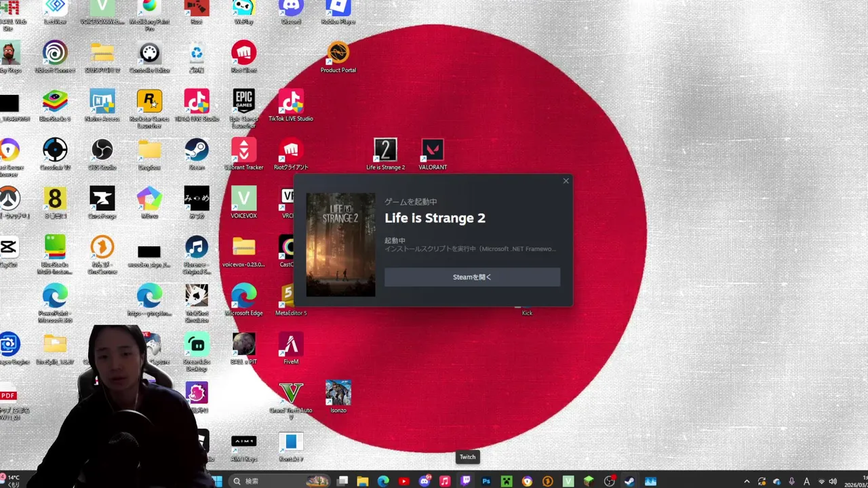
Task: Launch Crosshair V2 shortcut
Action: tap(55, 155)
